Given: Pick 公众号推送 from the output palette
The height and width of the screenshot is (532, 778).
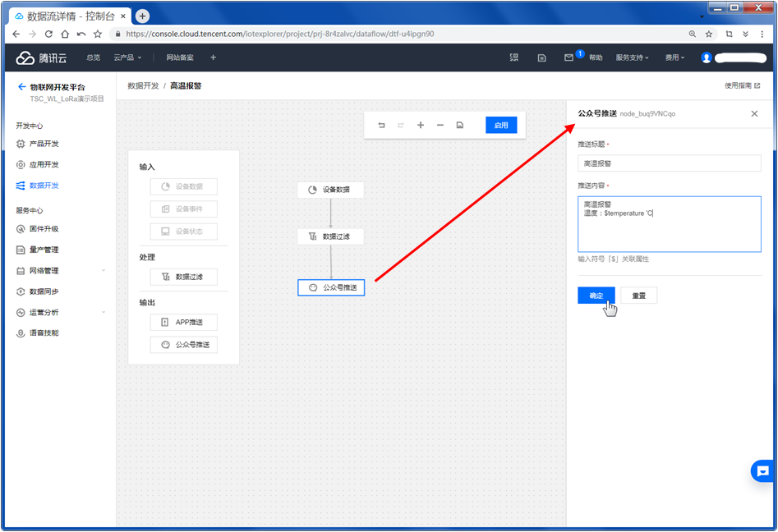Looking at the screenshot, I should pos(183,345).
